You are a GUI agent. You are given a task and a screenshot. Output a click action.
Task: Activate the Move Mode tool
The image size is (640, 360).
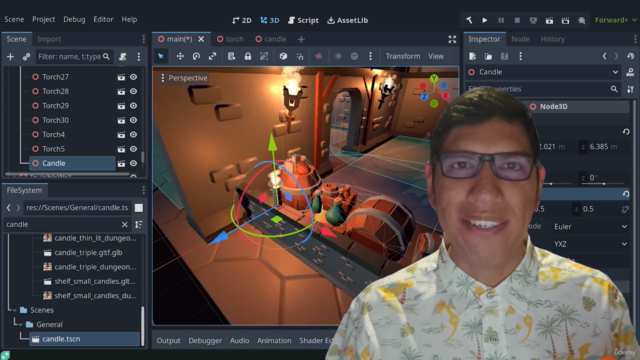click(180, 56)
